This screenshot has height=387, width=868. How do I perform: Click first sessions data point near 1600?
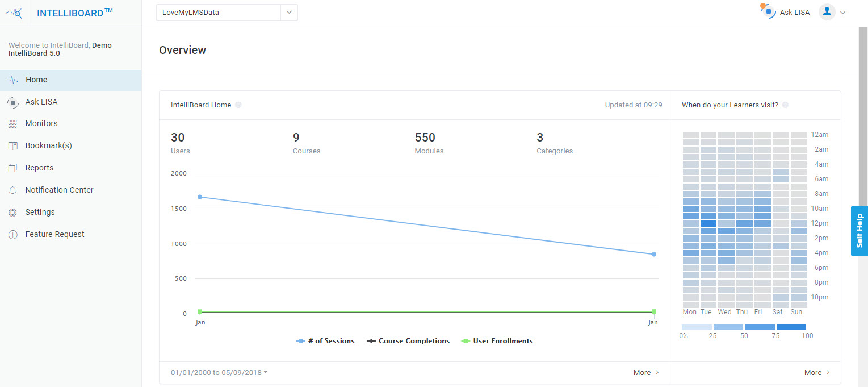tap(200, 197)
